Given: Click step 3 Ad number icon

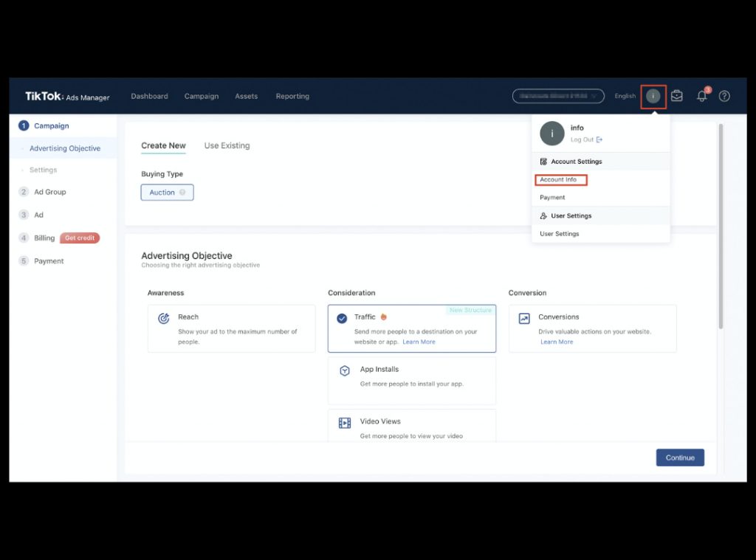Looking at the screenshot, I should click(24, 215).
